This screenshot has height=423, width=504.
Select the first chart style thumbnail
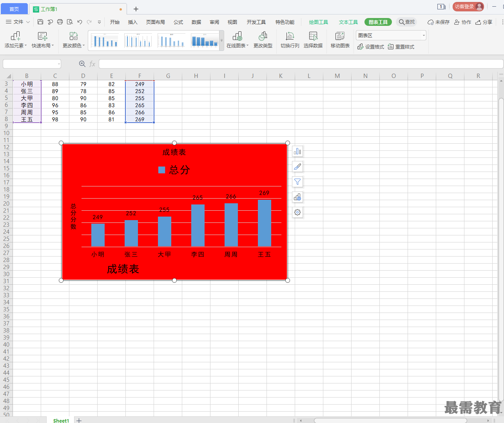pyautogui.click(x=105, y=40)
